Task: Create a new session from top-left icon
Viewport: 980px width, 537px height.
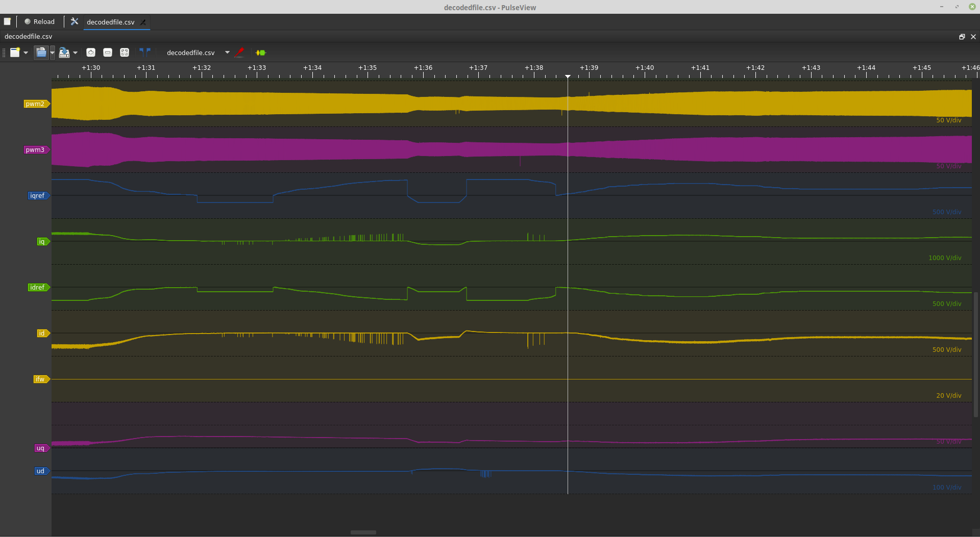Action: [x=7, y=21]
